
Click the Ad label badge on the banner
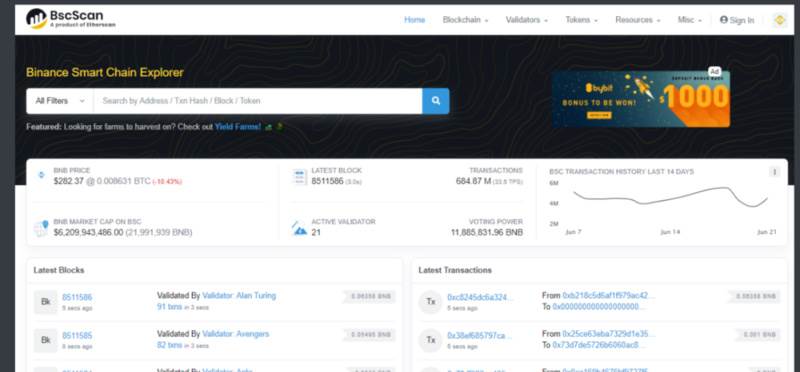coord(714,71)
